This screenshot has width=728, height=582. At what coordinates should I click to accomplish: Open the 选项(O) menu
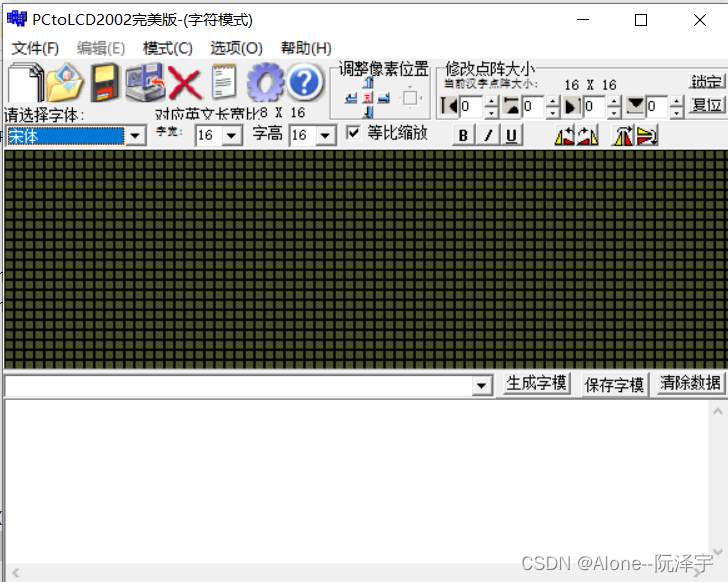point(236,48)
